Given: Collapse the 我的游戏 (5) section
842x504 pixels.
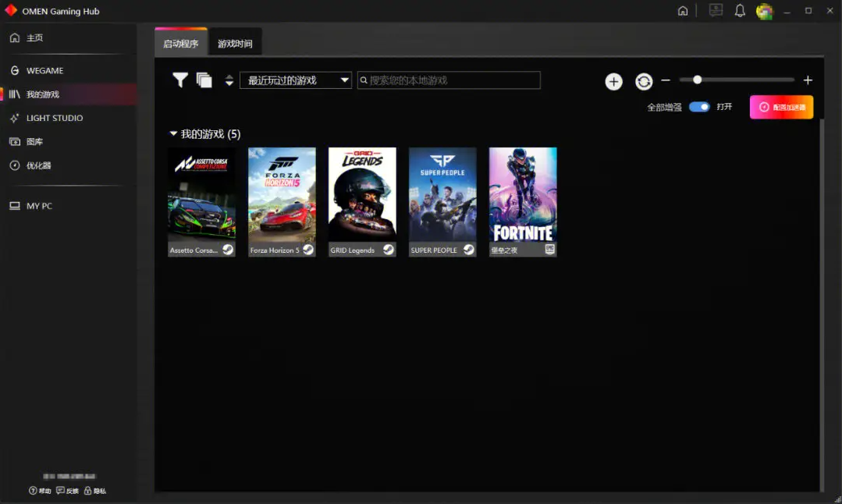Looking at the screenshot, I should coord(173,134).
